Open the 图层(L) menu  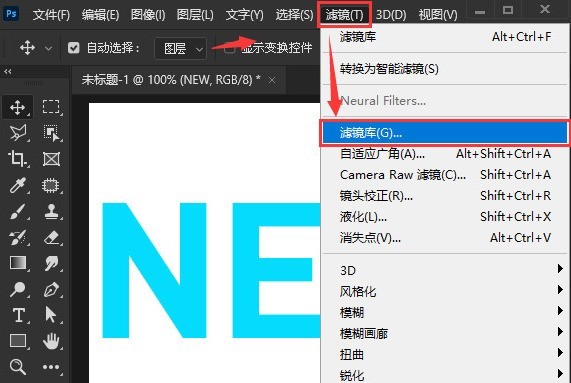[x=195, y=15]
